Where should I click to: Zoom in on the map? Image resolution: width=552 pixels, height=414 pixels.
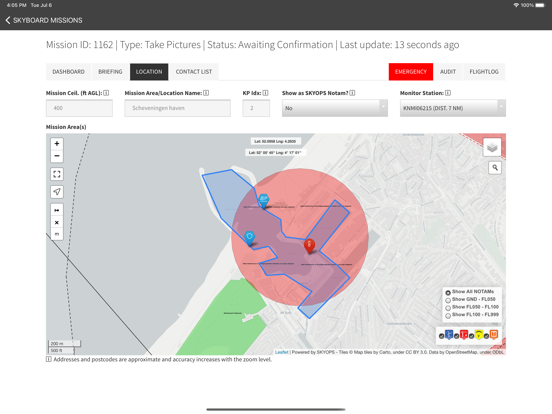[57, 144]
